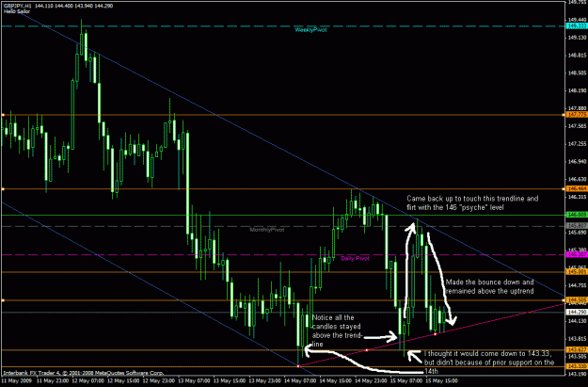The width and height of the screenshot is (588, 387).
Task: Click the orange 143.330 price level tag
Action: (577, 366)
